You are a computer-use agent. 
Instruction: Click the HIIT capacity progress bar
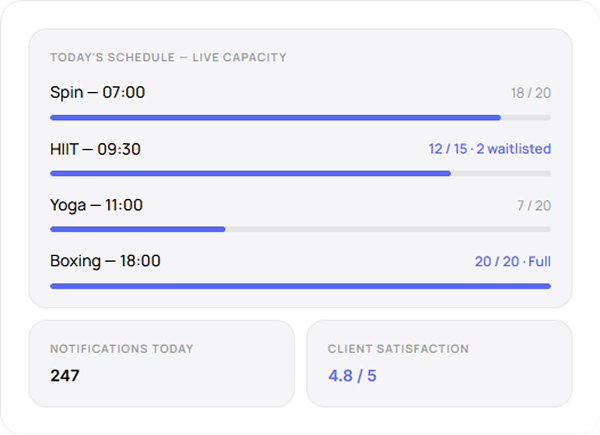[300, 173]
